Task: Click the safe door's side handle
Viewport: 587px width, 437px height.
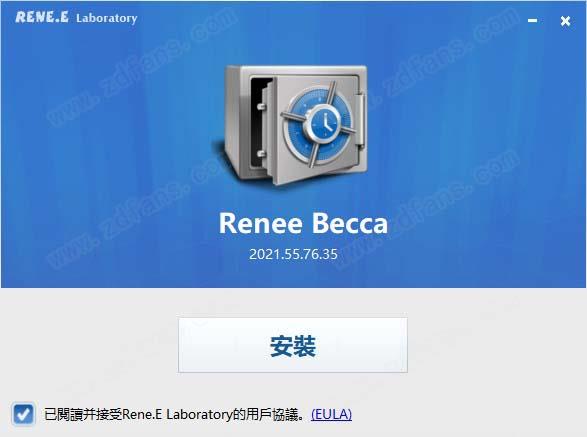Action: pos(360,119)
